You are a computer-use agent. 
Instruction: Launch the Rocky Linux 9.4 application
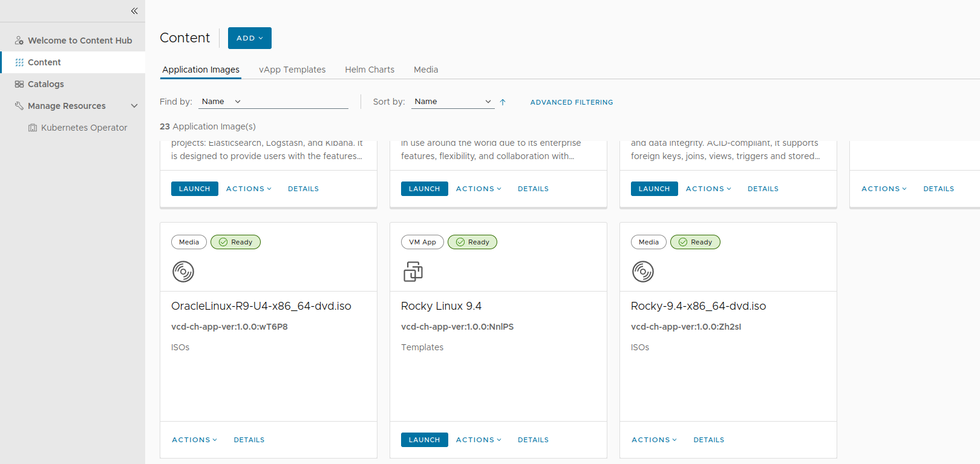[424, 440]
